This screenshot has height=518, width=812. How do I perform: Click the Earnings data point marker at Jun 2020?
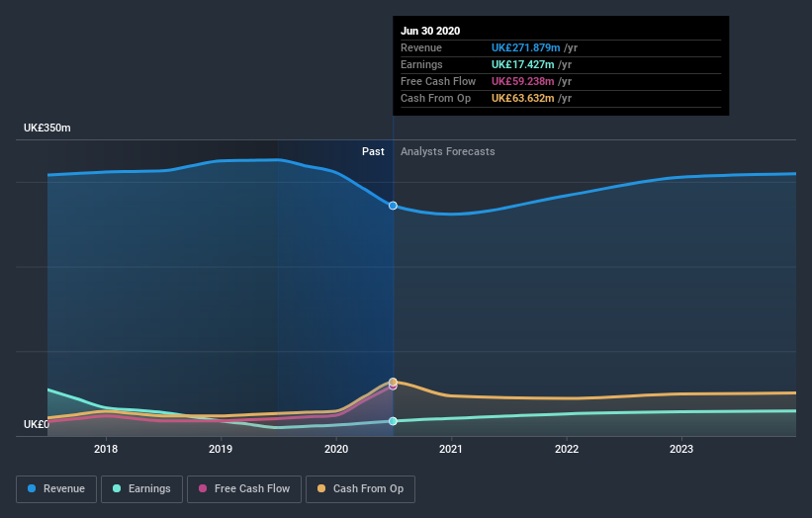click(393, 421)
